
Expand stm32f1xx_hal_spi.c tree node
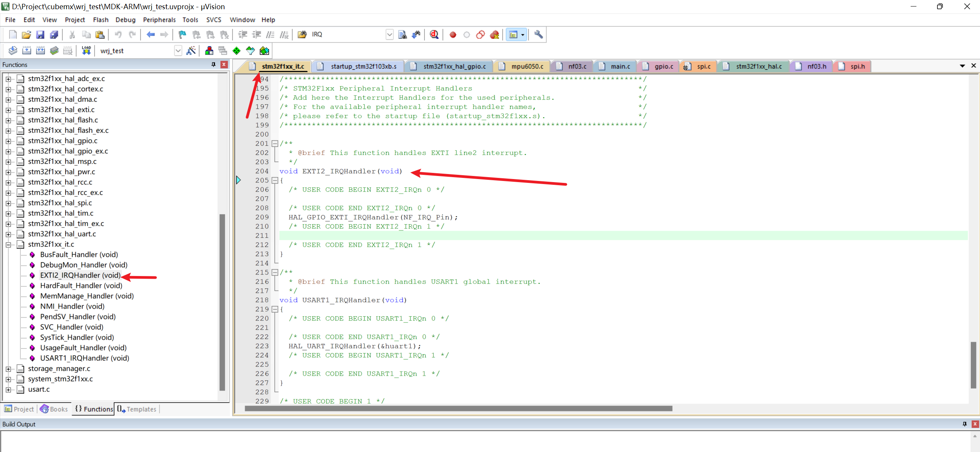click(8, 203)
